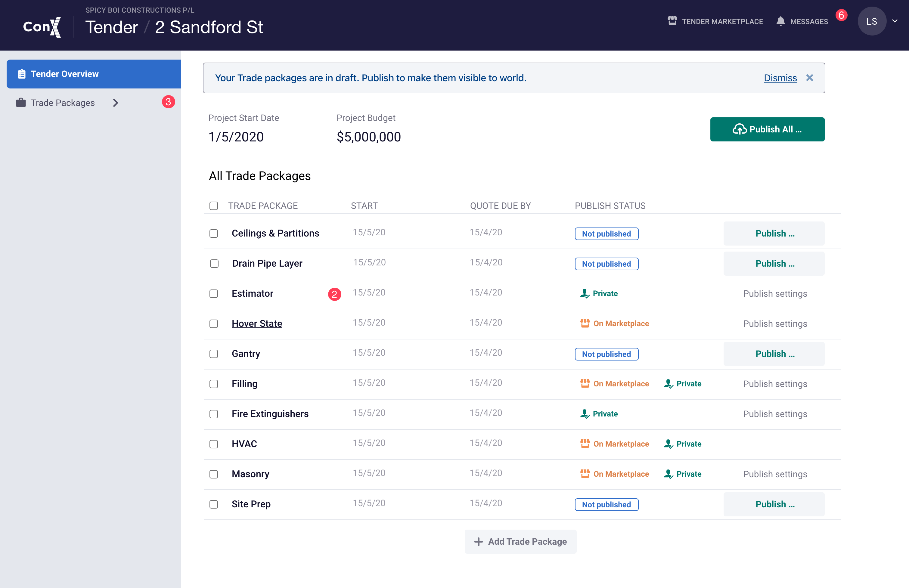
Task: Click the Hover State marketplace icon
Action: (x=585, y=323)
